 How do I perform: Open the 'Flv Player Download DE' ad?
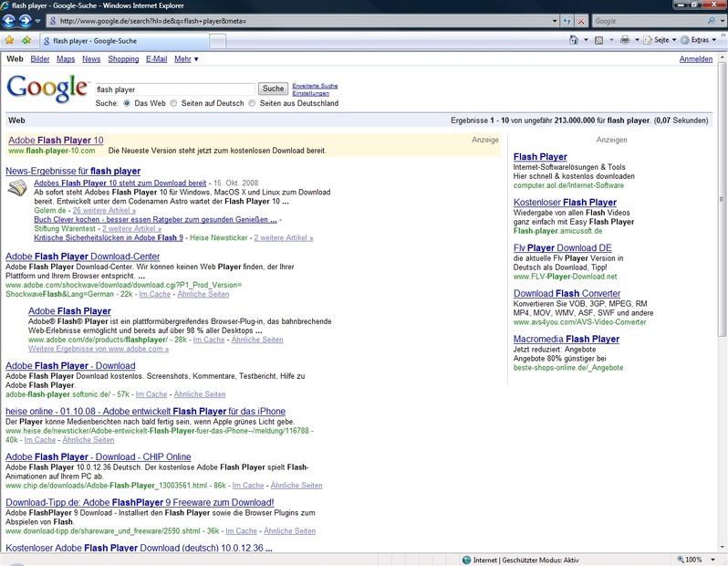pos(563,247)
